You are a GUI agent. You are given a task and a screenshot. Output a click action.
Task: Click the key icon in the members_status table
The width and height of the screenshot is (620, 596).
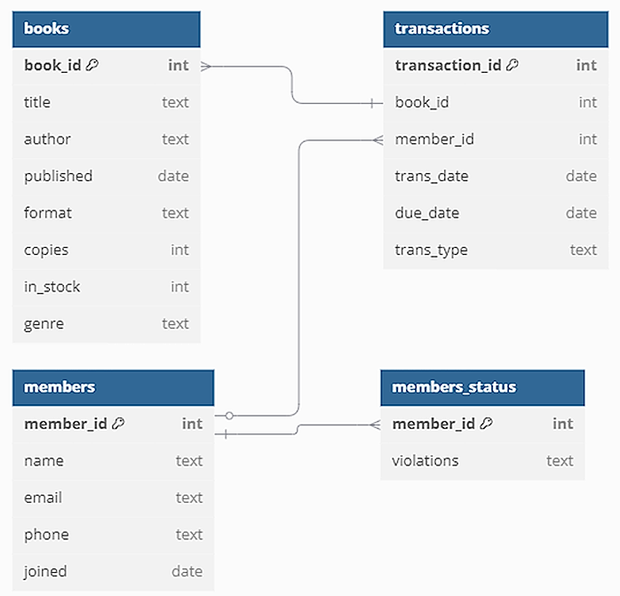pyautogui.click(x=486, y=423)
